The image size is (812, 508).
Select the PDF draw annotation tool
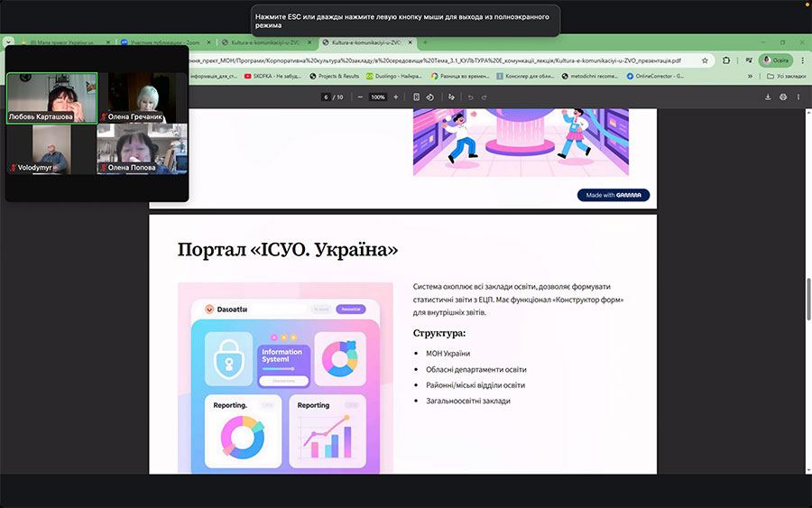click(451, 97)
